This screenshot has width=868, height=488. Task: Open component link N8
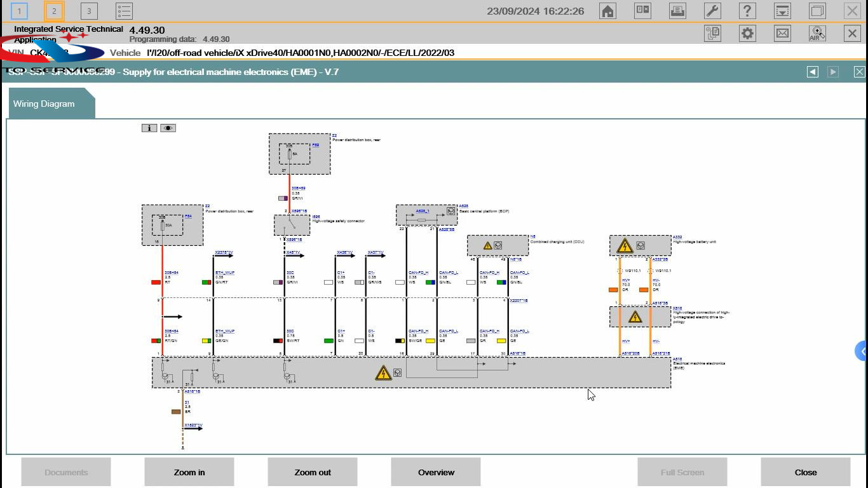point(532,236)
